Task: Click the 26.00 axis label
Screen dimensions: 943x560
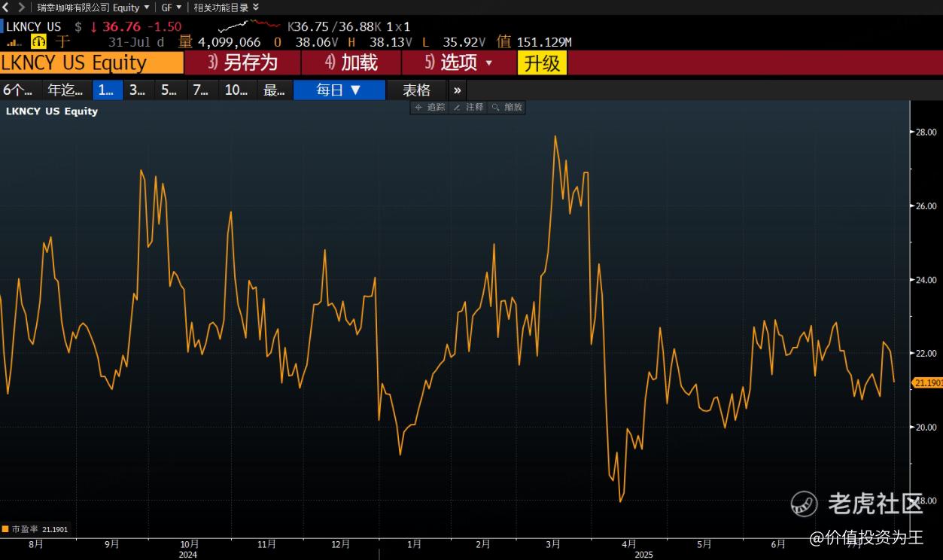Action: pos(926,206)
